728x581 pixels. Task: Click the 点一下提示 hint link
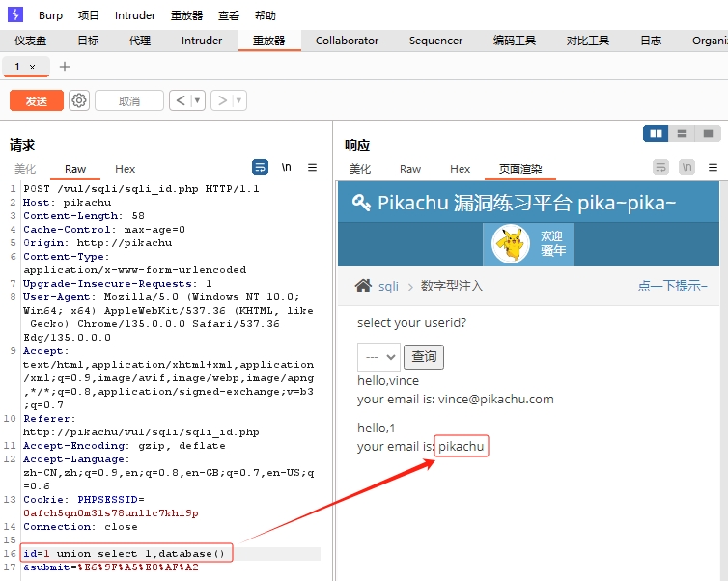point(672,286)
